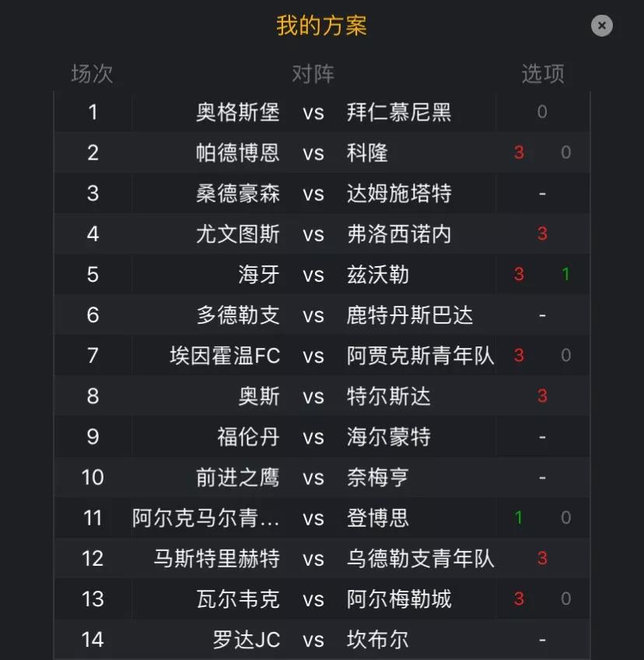Select option 0 for 奥格斯堡 vs 拜仁慕尼黑
The height and width of the screenshot is (660, 644).
[x=542, y=111]
